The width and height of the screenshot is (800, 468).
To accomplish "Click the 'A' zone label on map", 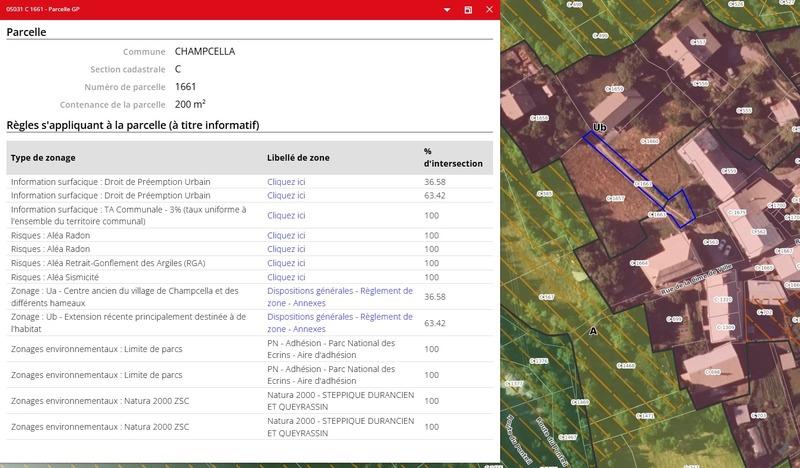I will click(593, 330).
